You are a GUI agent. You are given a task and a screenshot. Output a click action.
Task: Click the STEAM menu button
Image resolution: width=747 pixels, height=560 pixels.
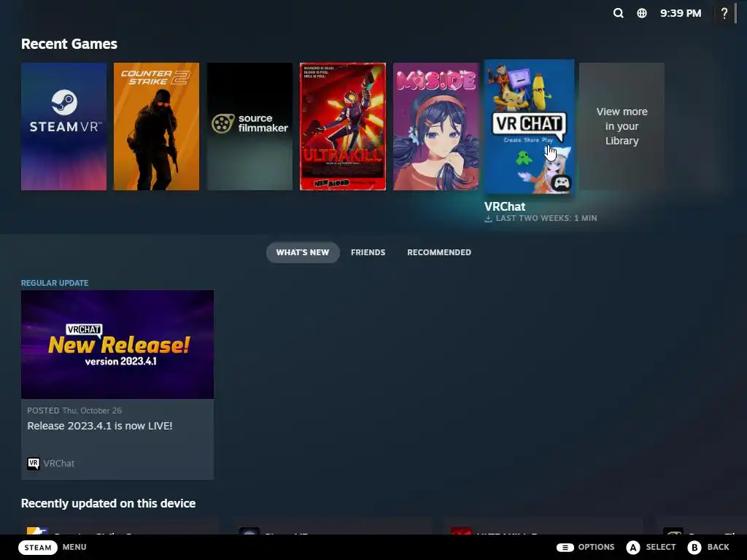tap(38, 547)
